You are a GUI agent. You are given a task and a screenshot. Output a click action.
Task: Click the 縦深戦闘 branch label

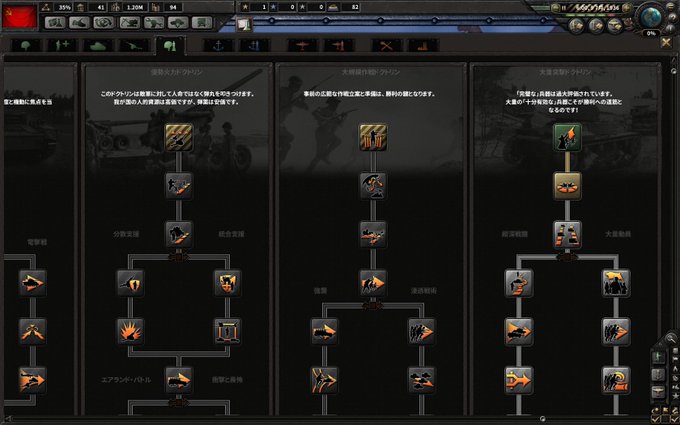coord(515,234)
